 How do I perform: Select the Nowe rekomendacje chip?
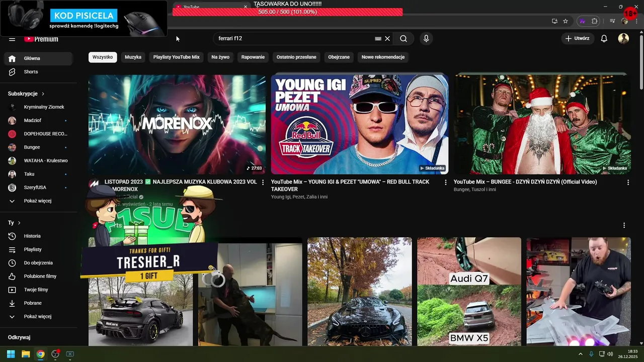click(383, 57)
